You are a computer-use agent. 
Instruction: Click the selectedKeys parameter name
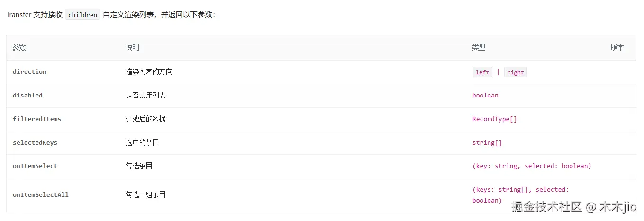pos(35,142)
